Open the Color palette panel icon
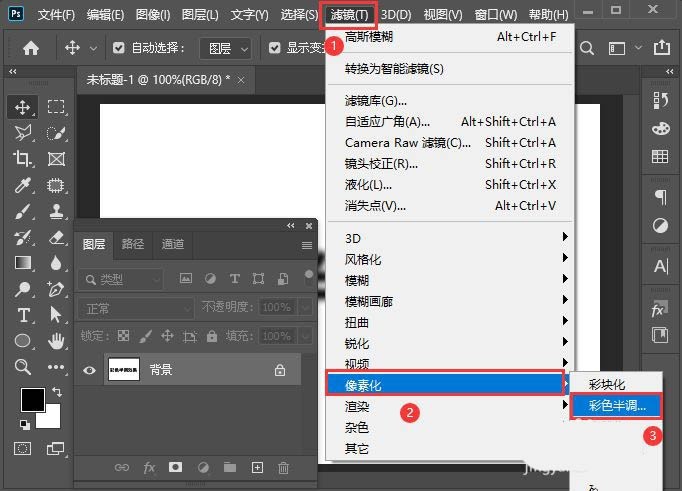 (661, 129)
